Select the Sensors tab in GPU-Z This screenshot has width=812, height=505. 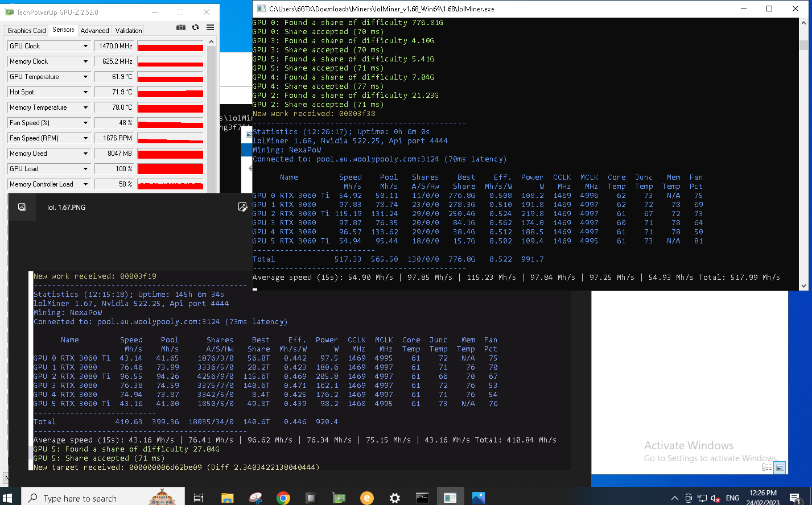tap(63, 30)
